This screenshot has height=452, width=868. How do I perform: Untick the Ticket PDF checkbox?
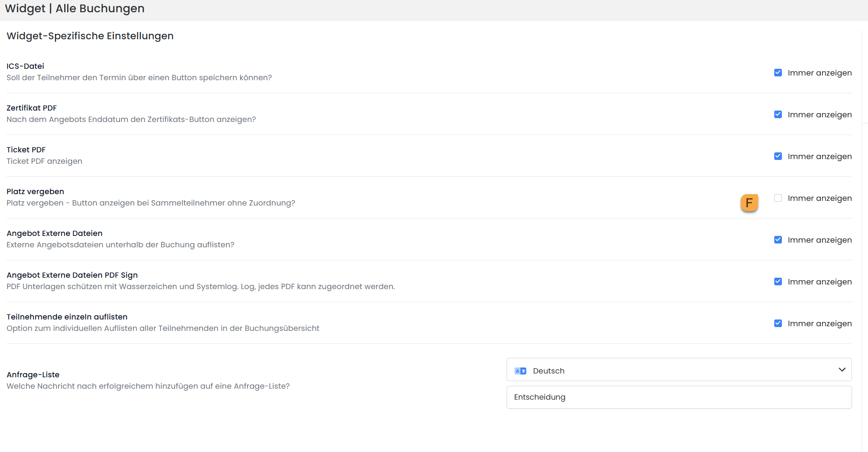[778, 156]
